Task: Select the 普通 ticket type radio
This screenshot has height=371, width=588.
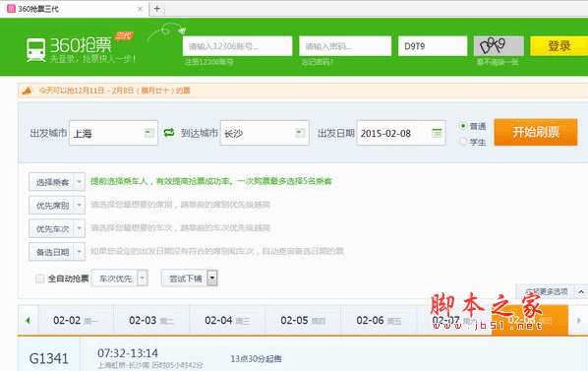Action: click(463, 126)
